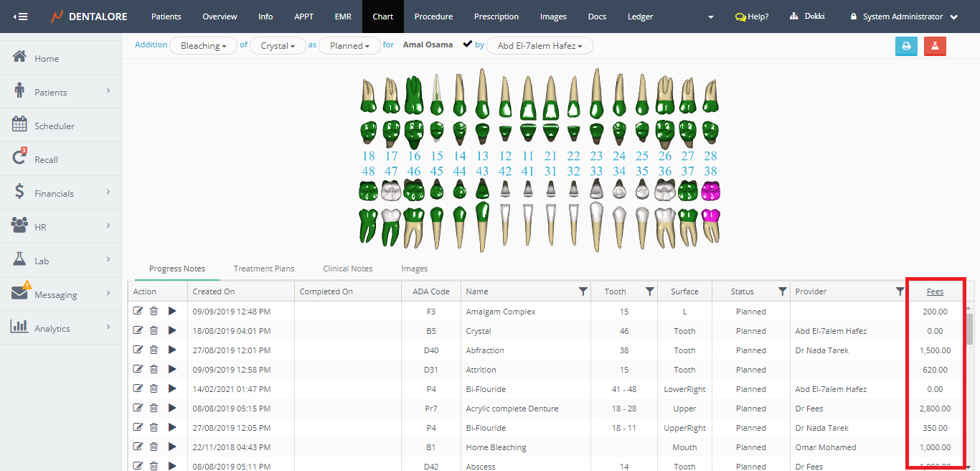The height and width of the screenshot is (471, 980).
Task: Click the Help? link
Action: pos(752,17)
